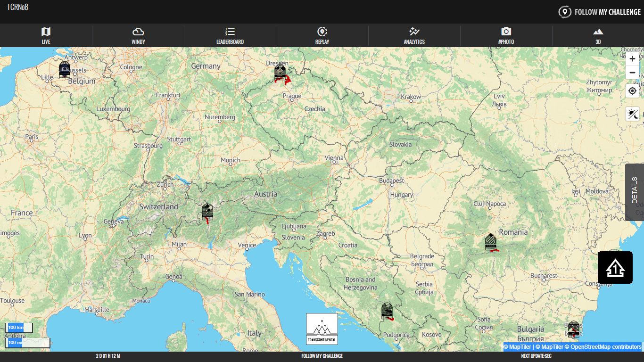Open the LIVE map view
This screenshot has height=362, width=644.
click(x=46, y=36)
